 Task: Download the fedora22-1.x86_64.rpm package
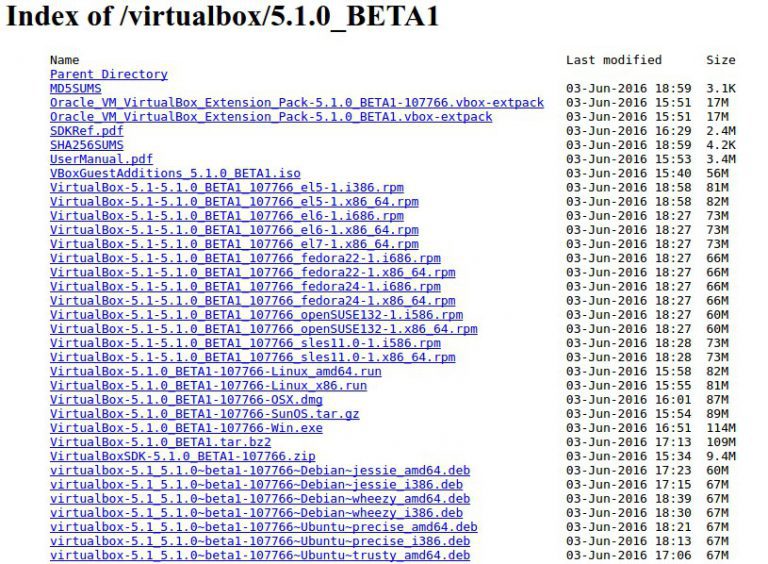pyautogui.click(x=253, y=273)
